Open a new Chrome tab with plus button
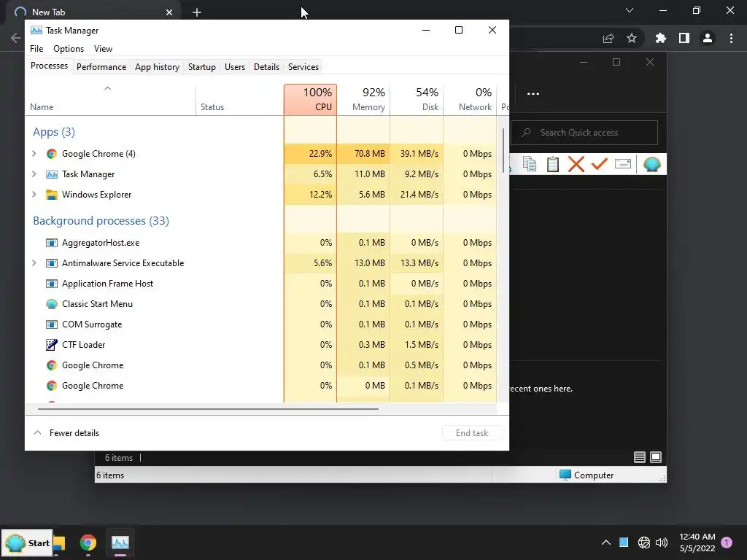The height and width of the screenshot is (560, 747). (x=197, y=12)
